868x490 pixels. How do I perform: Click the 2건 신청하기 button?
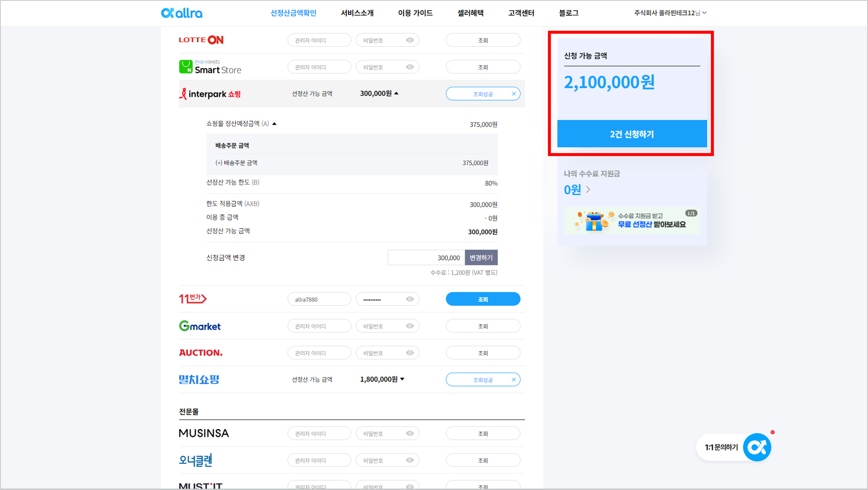pyautogui.click(x=632, y=134)
